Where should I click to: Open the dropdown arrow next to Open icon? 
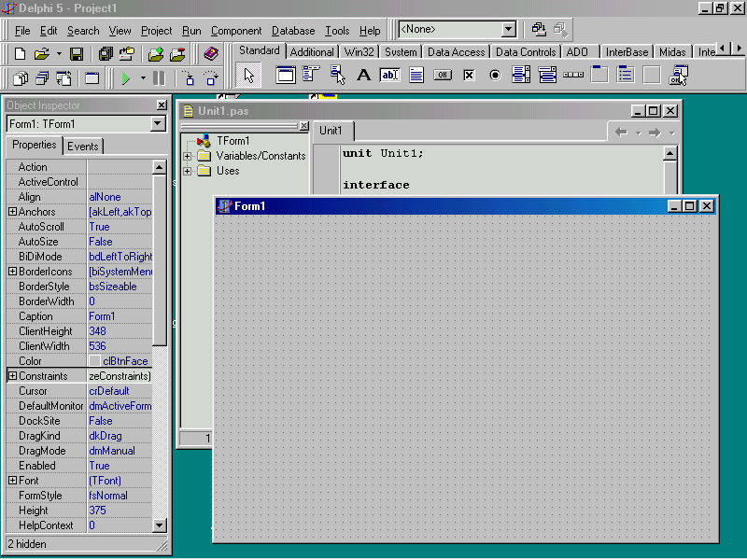coord(59,54)
